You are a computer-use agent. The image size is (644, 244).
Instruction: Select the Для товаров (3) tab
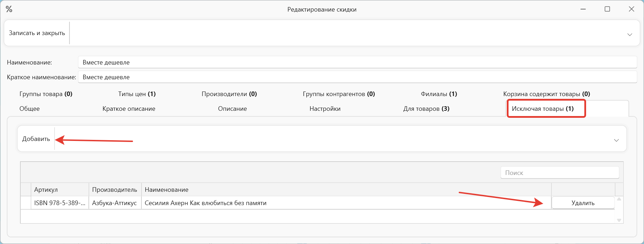tap(426, 109)
